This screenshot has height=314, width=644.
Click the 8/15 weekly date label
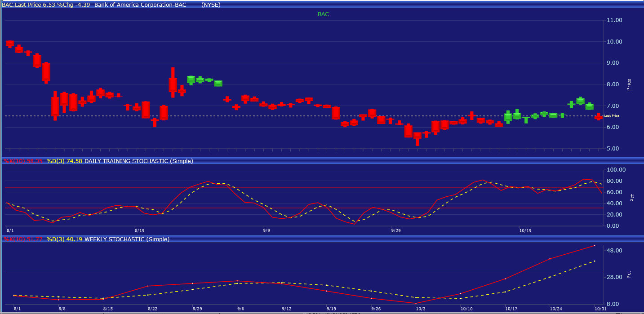click(107, 309)
